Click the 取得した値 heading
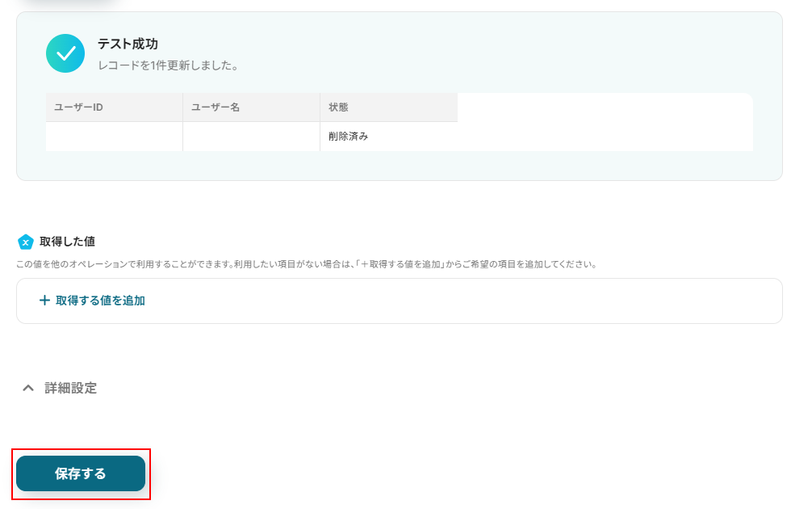812x509 pixels. 67,242
